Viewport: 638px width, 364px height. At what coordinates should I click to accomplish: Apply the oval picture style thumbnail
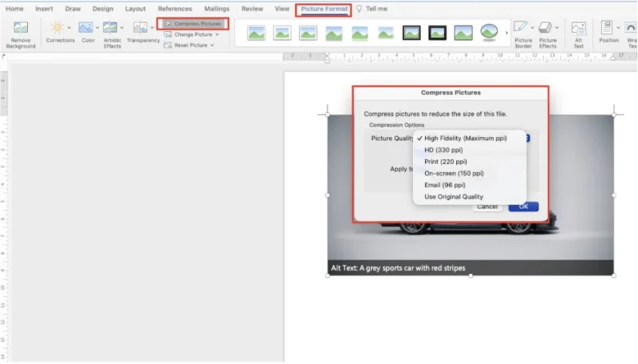pos(490,33)
